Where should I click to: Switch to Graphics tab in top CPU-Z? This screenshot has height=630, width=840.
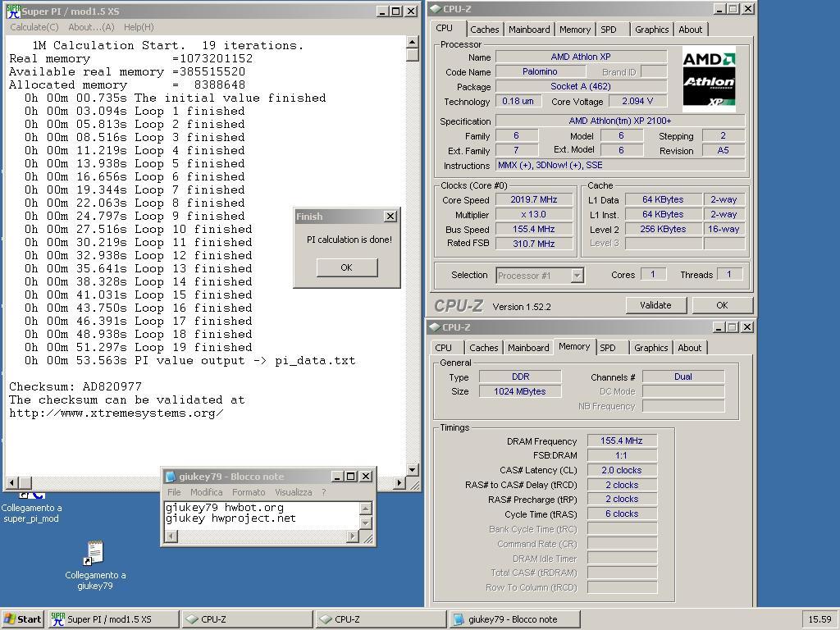click(652, 30)
